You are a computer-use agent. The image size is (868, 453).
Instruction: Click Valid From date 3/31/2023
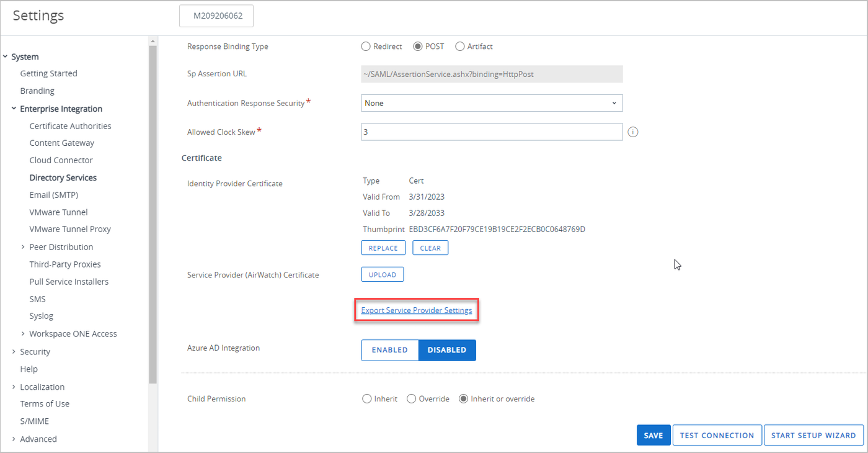click(427, 197)
